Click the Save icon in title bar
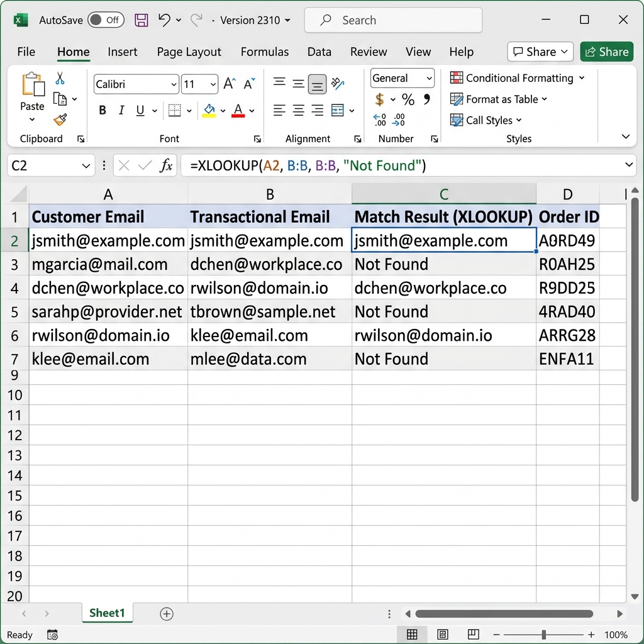This screenshot has width=644, height=644. click(x=142, y=19)
